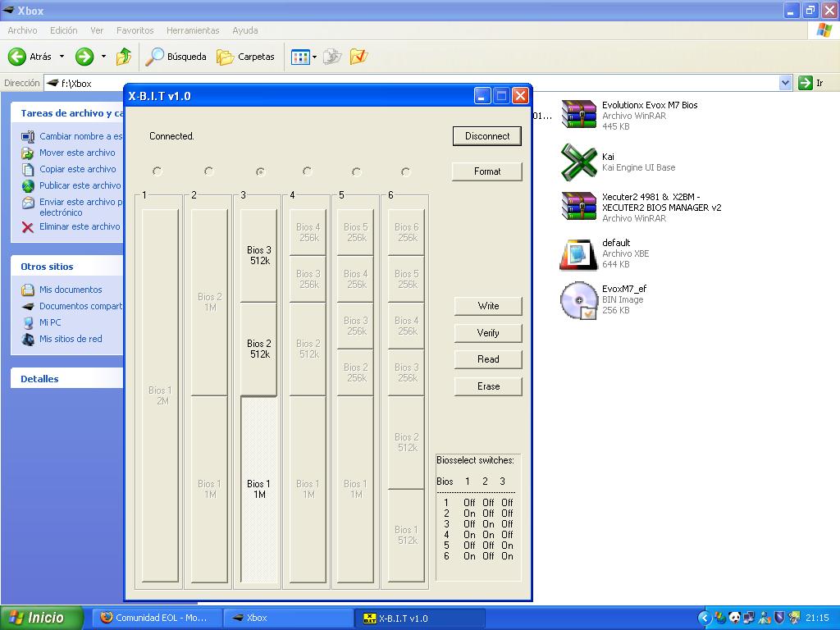
Task: Click the Write button in X-B.I.T
Action: [x=488, y=306]
